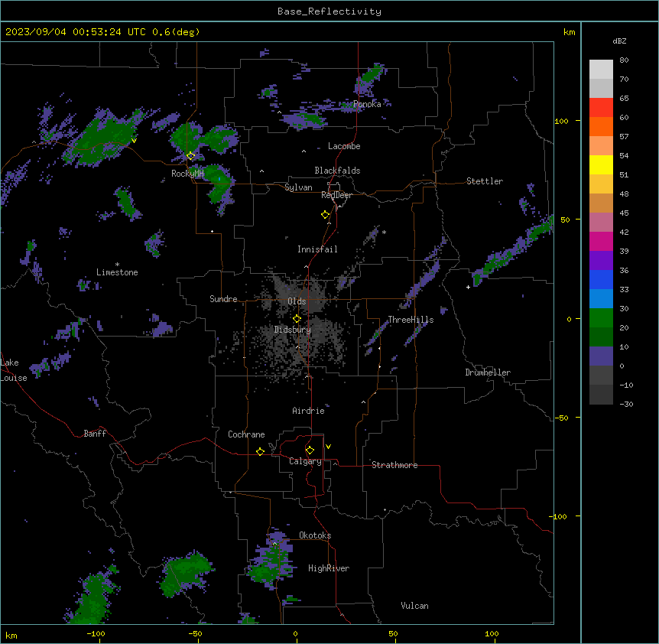The height and width of the screenshot is (644, 659).
Task: Click the -100 tick label on horizontal axis
Action: click(x=96, y=633)
